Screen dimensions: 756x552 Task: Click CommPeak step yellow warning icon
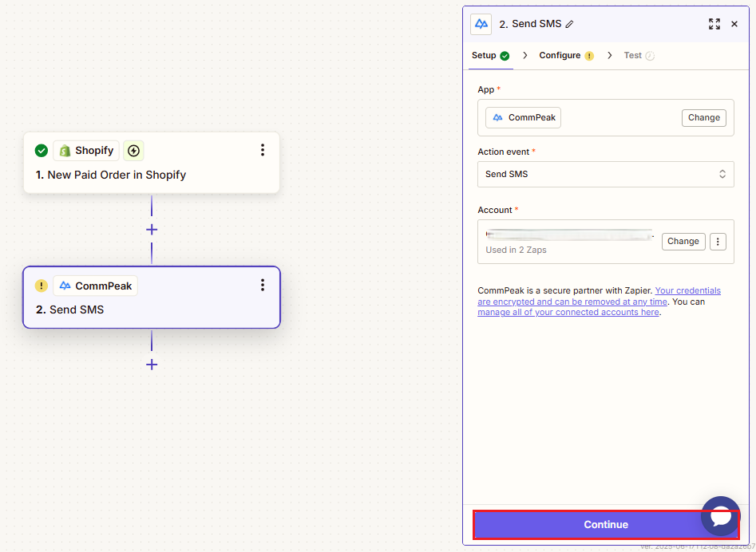42,286
